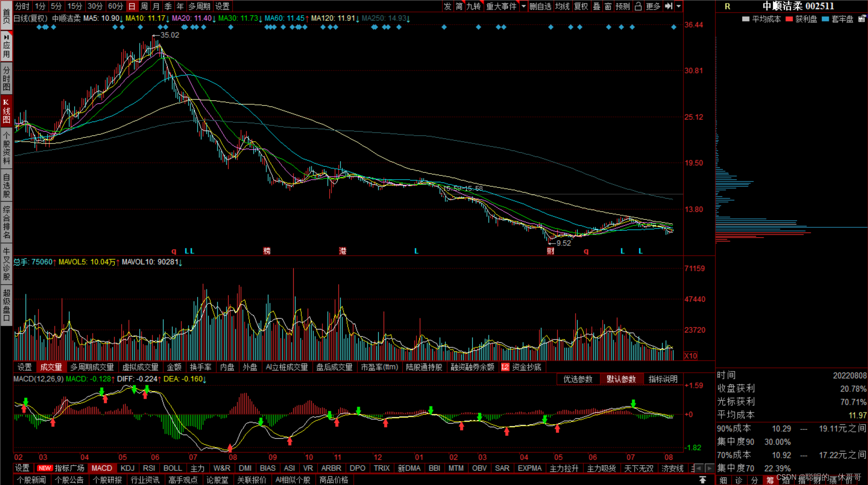The width and height of the screenshot is (868, 485).
Task: Click the NEW 指标广场 badge
Action: (x=45, y=468)
